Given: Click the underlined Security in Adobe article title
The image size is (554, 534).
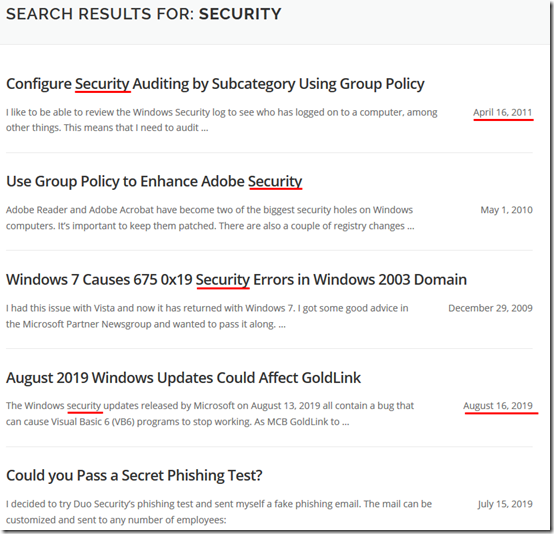Looking at the screenshot, I should (x=275, y=182).
